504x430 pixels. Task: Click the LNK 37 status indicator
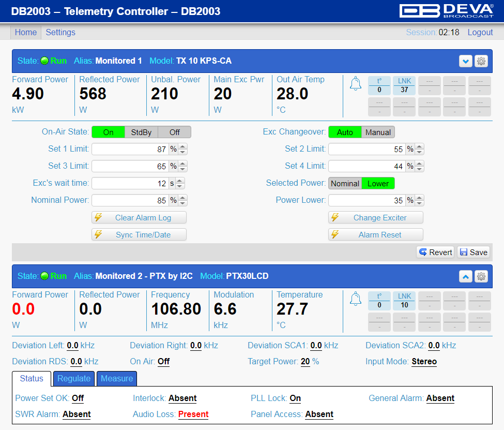[404, 85]
